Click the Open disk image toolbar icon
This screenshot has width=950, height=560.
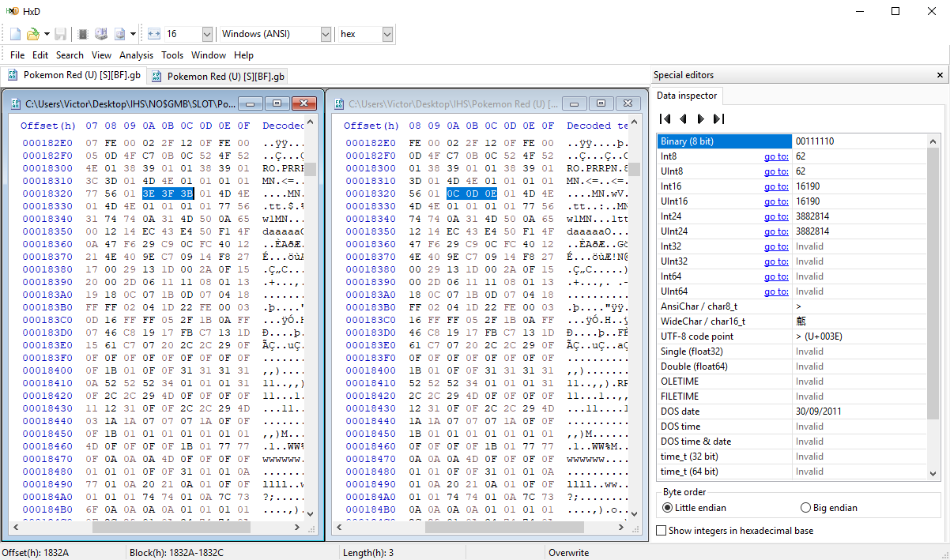[119, 34]
